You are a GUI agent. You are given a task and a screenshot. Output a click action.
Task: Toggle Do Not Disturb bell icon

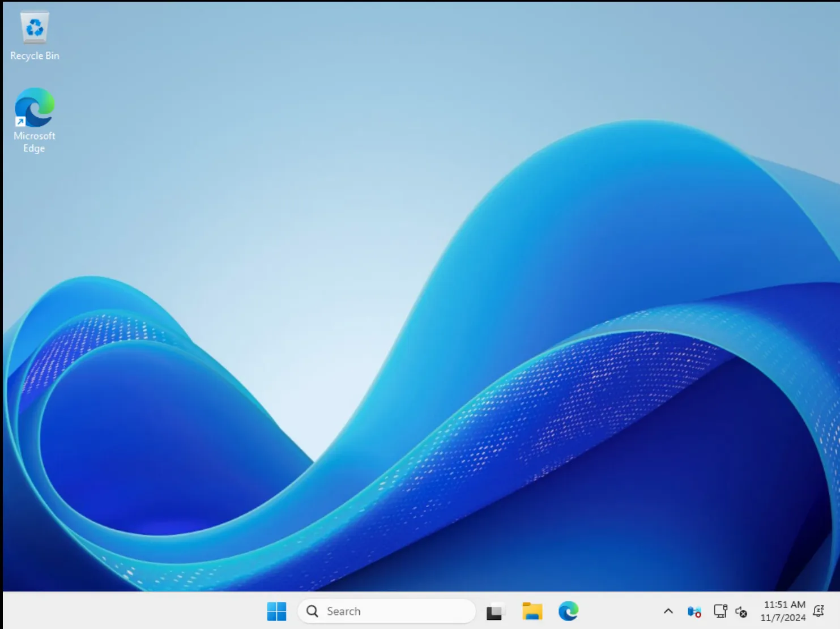coord(818,611)
